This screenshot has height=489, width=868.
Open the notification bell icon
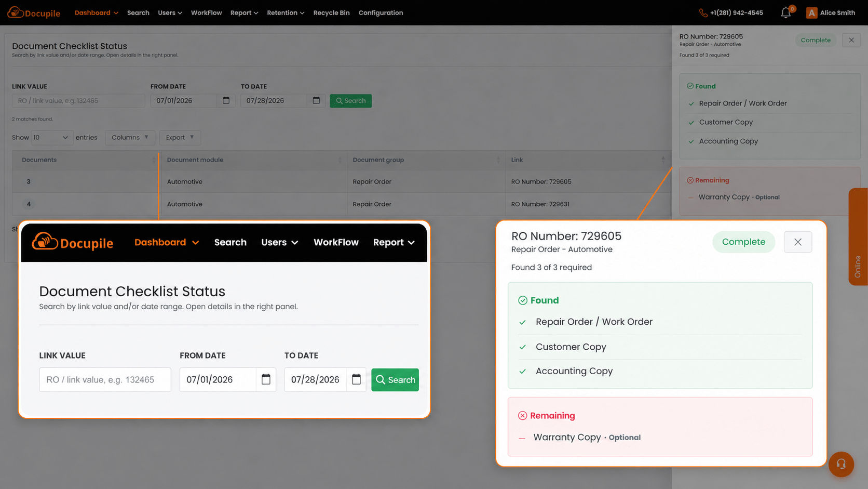(786, 12)
